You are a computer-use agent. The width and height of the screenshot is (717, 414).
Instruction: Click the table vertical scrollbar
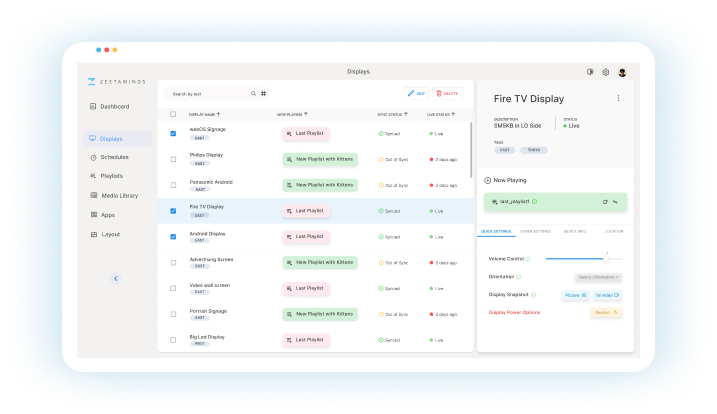[x=471, y=150]
